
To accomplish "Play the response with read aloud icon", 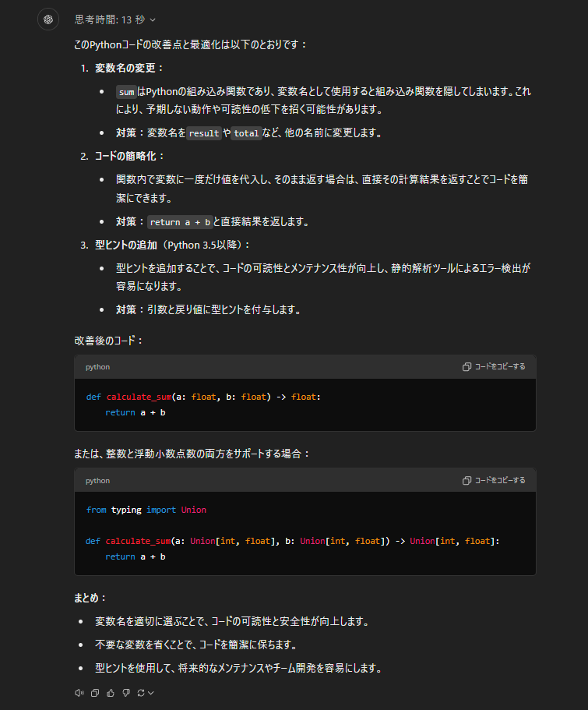I will coord(79,692).
